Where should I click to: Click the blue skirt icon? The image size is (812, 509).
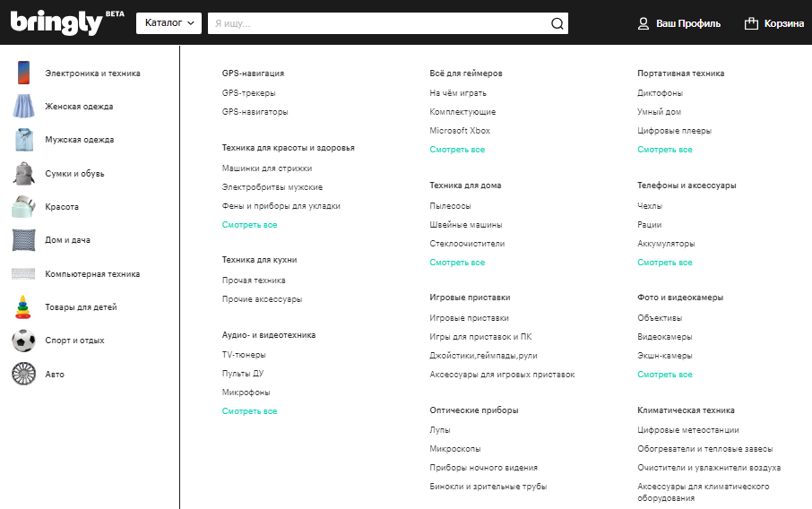pos(23,106)
